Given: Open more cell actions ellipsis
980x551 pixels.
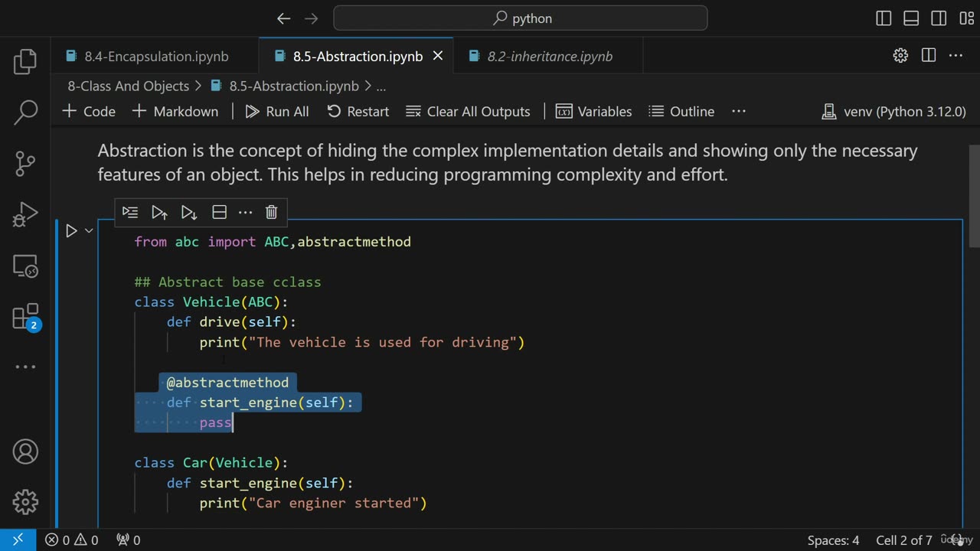Looking at the screenshot, I should [245, 212].
